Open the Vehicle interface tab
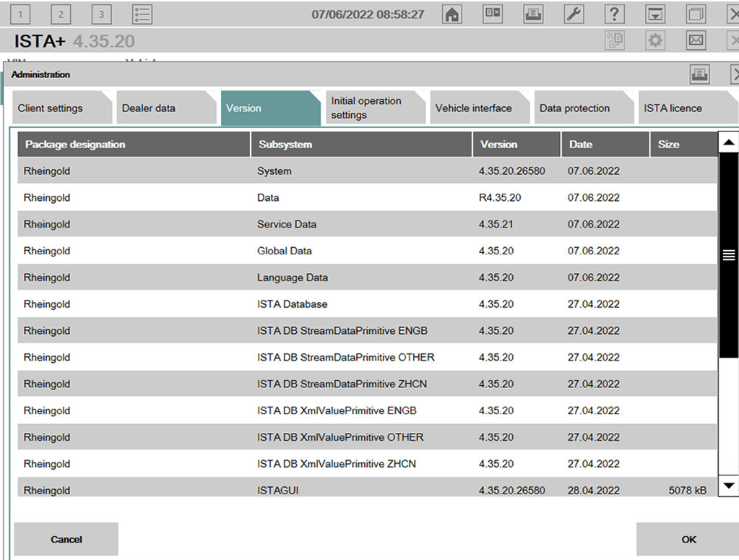Viewport: 739px width, 560px height. coord(480,108)
